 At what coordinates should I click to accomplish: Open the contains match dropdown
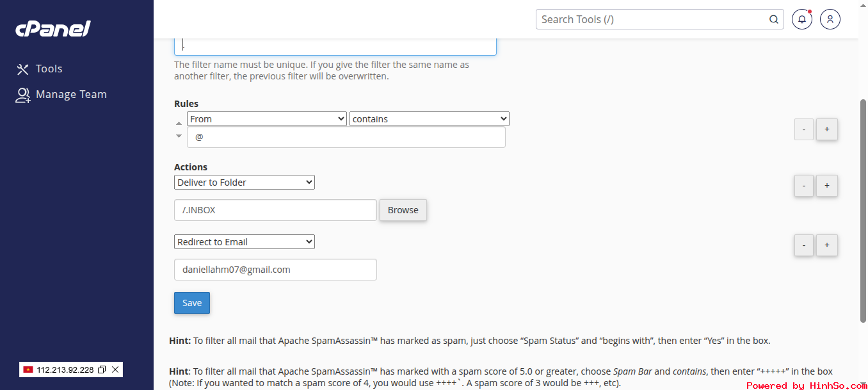(x=430, y=119)
